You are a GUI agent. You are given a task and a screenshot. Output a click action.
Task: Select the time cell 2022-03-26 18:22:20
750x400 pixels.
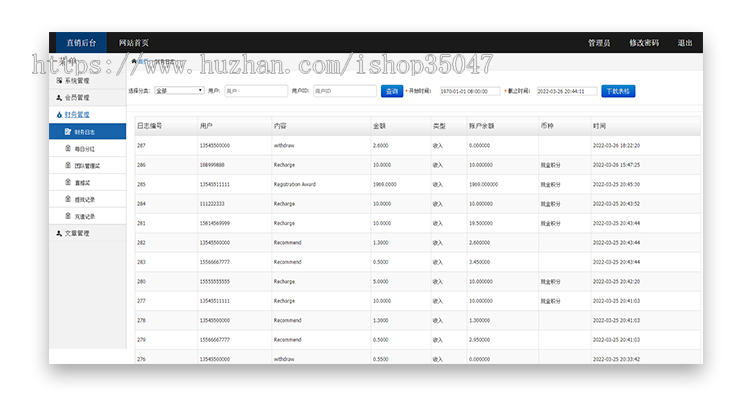click(617, 145)
